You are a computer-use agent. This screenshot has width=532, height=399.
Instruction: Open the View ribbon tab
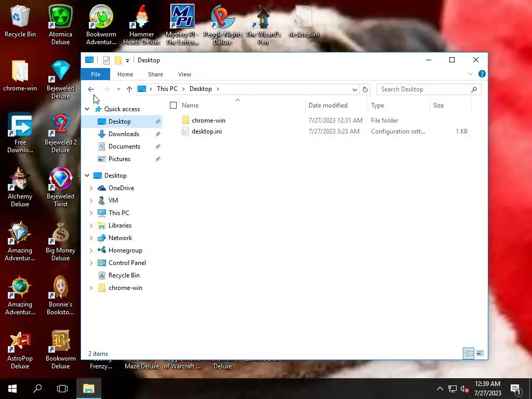coord(184,74)
